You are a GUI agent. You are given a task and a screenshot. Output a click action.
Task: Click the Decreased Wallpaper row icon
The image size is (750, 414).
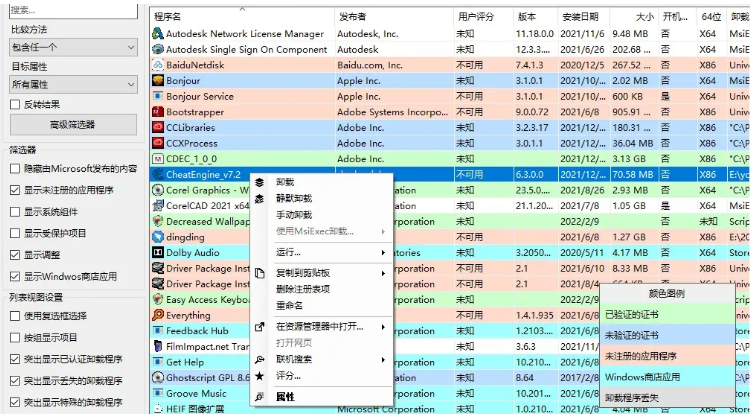click(x=157, y=221)
